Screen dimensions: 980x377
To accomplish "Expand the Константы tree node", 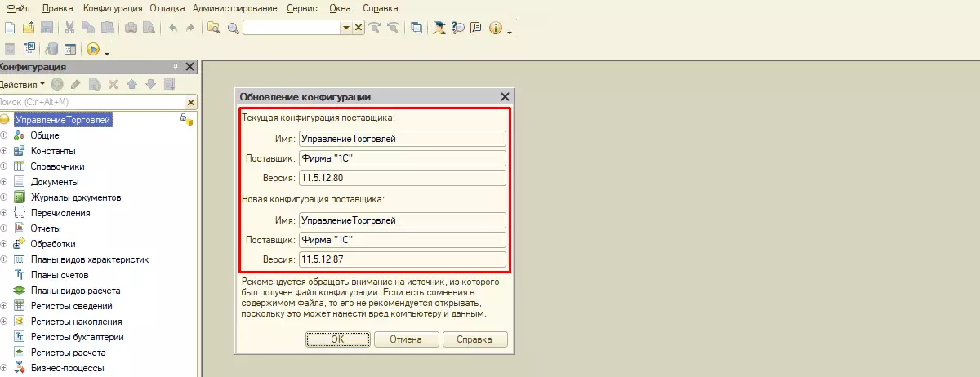I will [x=3, y=151].
